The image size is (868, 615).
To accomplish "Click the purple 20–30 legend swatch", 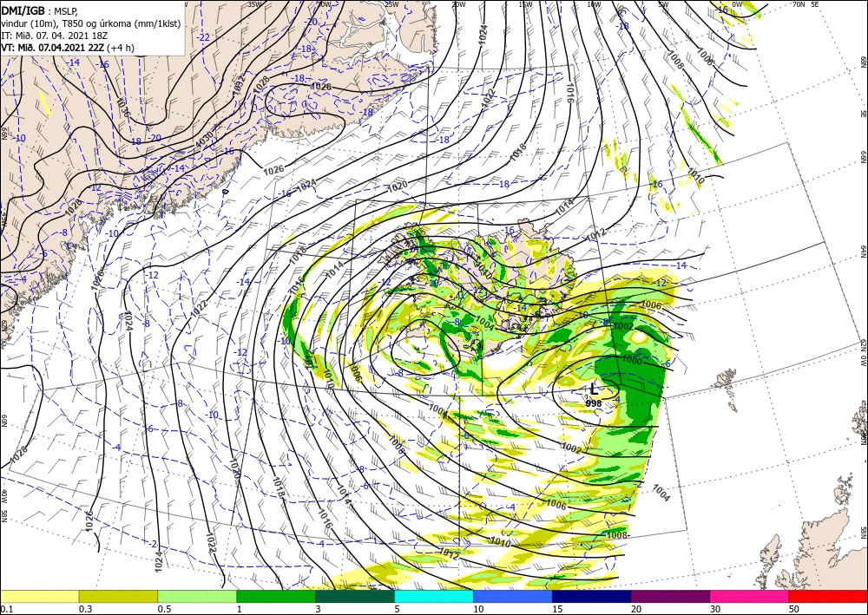I will coord(670,596).
